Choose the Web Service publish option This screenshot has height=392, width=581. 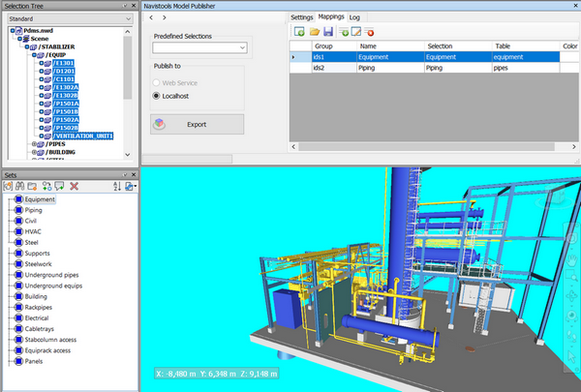pyautogui.click(x=158, y=82)
